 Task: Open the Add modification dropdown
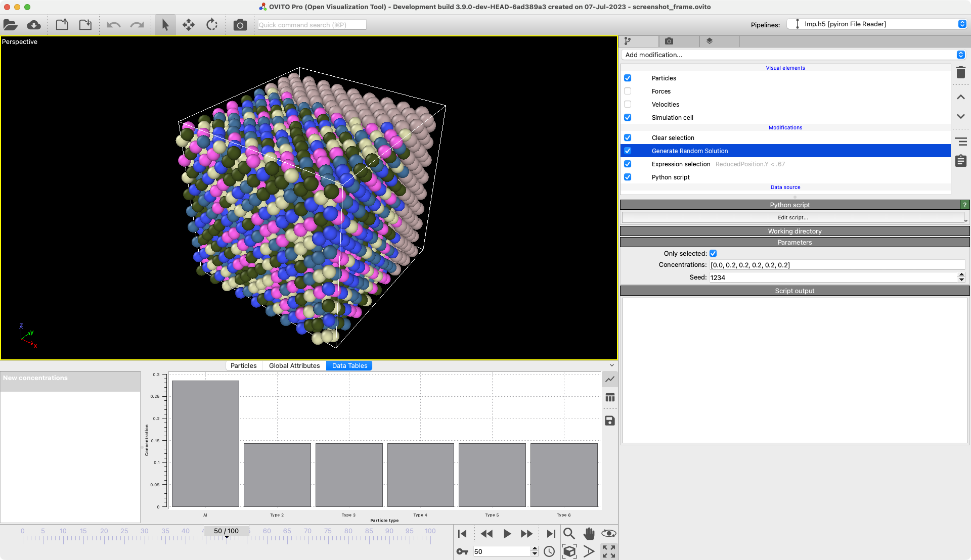point(792,55)
